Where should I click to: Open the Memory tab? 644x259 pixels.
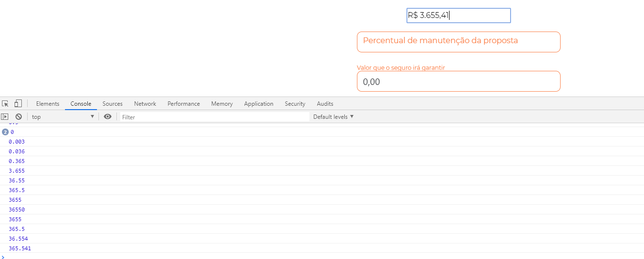pyautogui.click(x=222, y=104)
